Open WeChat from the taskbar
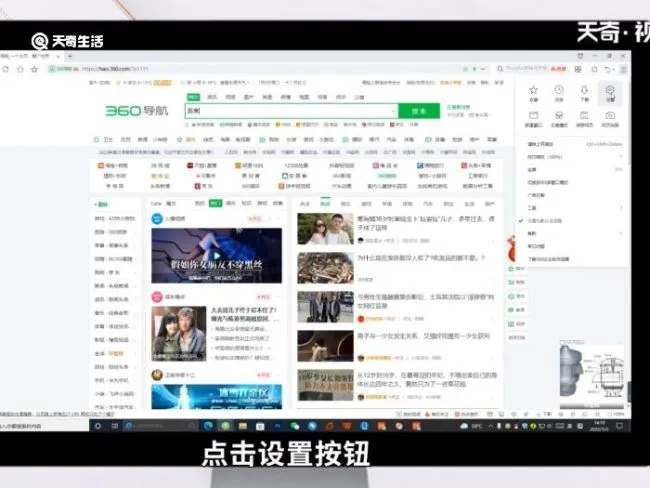The height and width of the screenshot is (488, 650). [295, 426]
